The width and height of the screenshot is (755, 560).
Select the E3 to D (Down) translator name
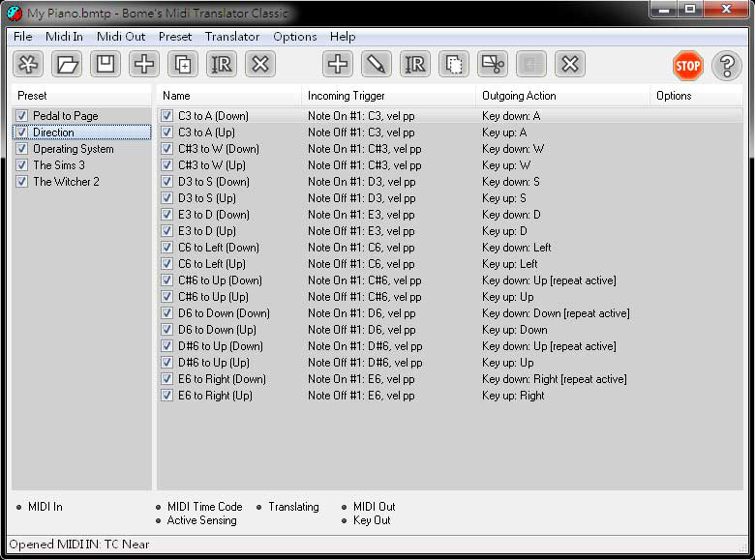pos(214,215)
